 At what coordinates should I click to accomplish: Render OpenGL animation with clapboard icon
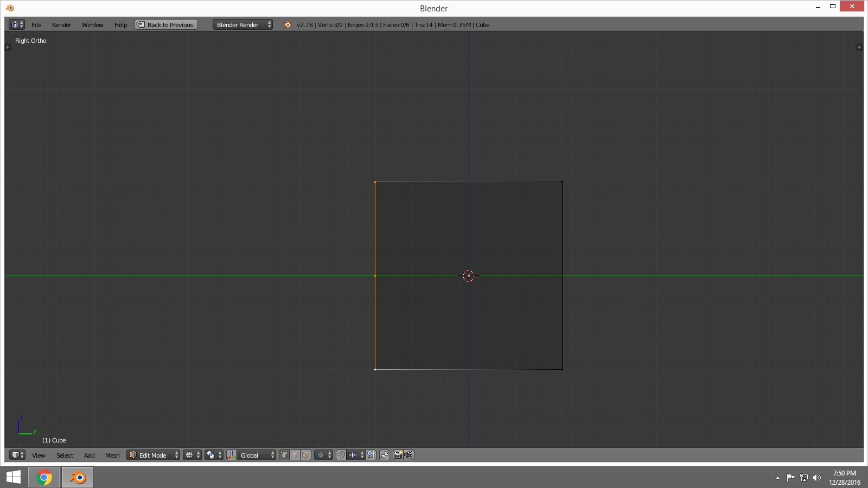coord(409,455)
